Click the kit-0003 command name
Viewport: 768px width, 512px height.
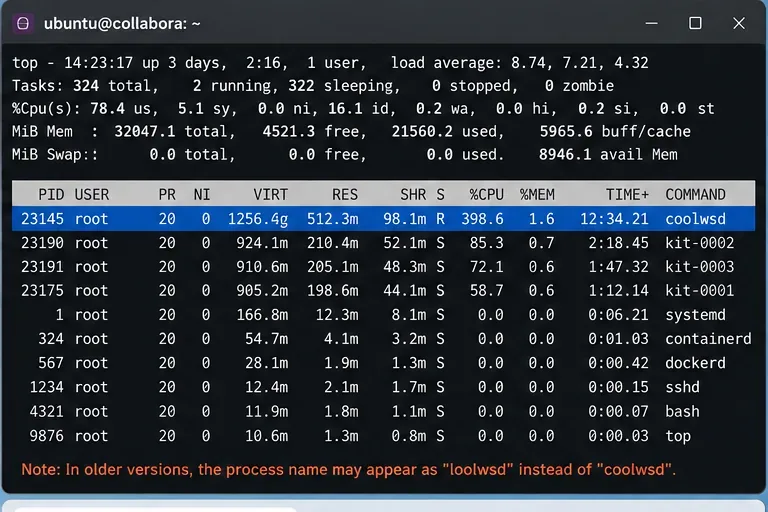699,267
